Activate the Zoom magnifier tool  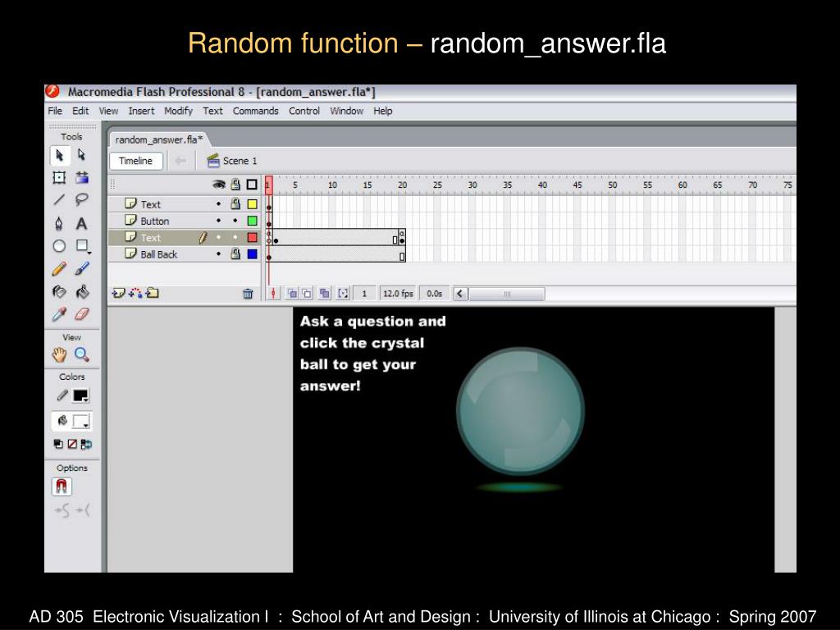(82, 354)
